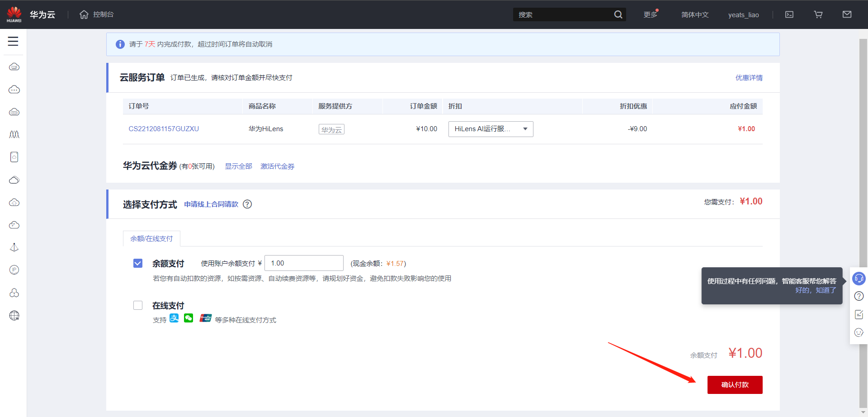Uncheck the 余额支付 balance payment checkbox
Viewport: 868px width, 417px height.
point(138,263)
